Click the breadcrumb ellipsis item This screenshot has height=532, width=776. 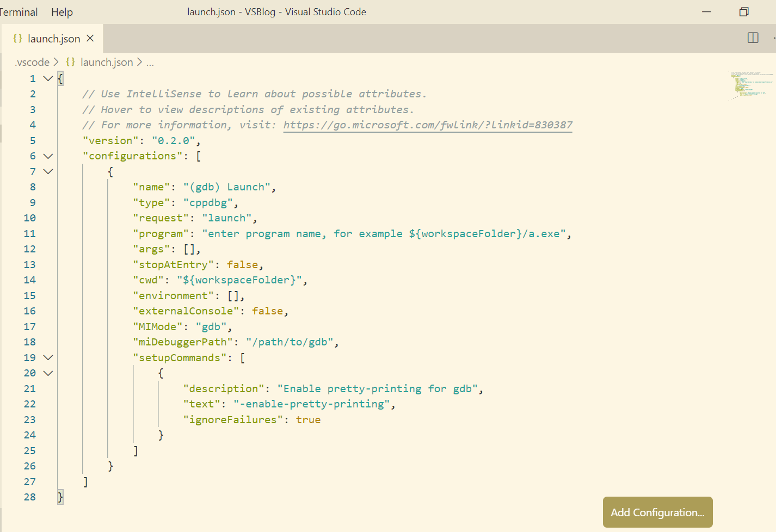coord(150,62)
